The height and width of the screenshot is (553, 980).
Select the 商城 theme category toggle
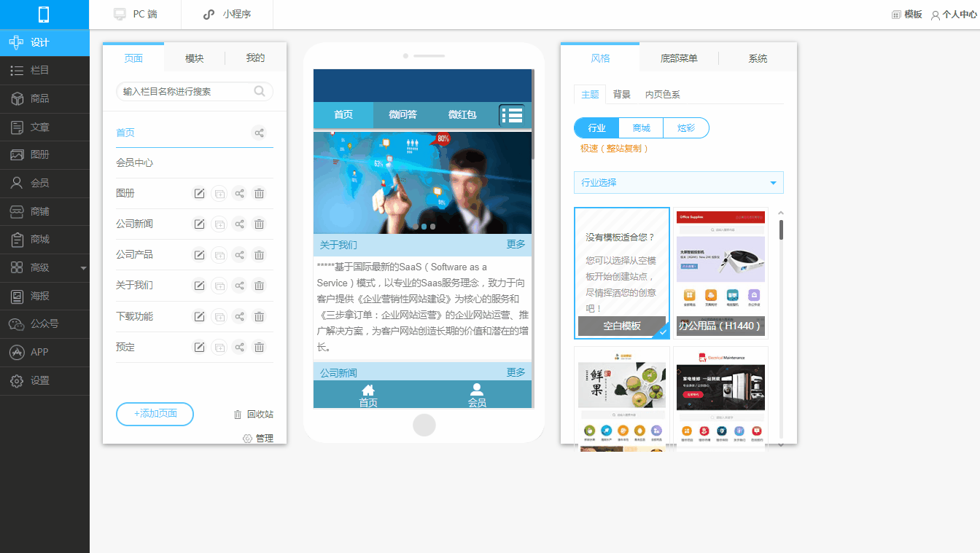pos(641,128)
